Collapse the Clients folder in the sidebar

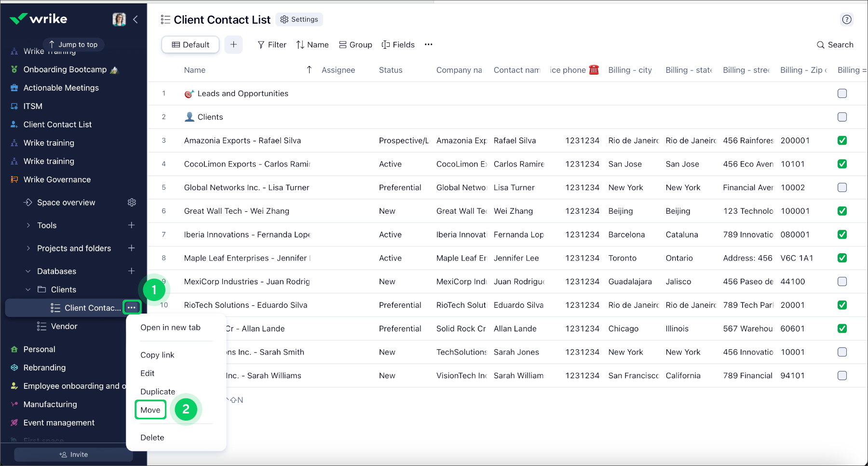tap(27, 289)
